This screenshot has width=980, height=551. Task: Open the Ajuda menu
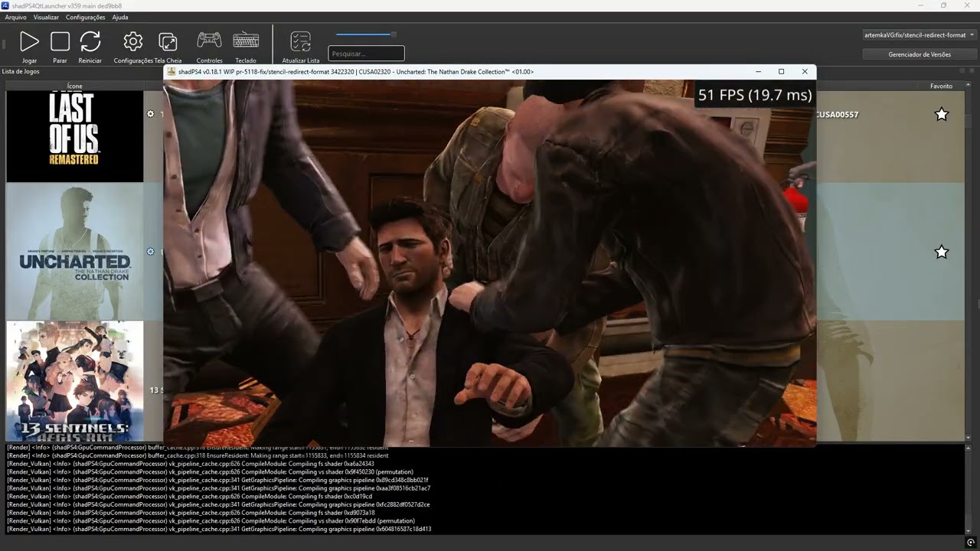pos(120,17)
